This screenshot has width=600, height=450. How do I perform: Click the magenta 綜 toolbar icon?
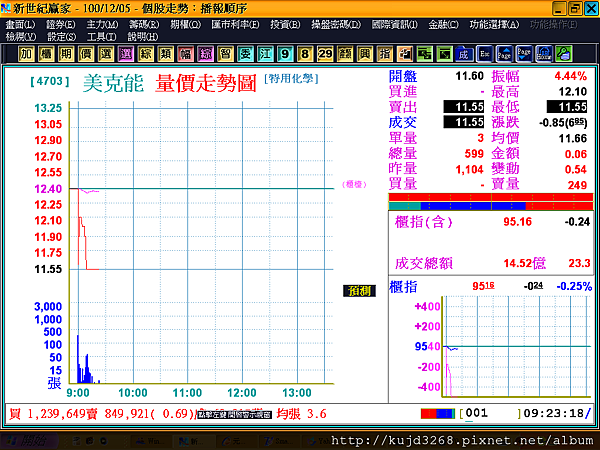pos(205,54)
